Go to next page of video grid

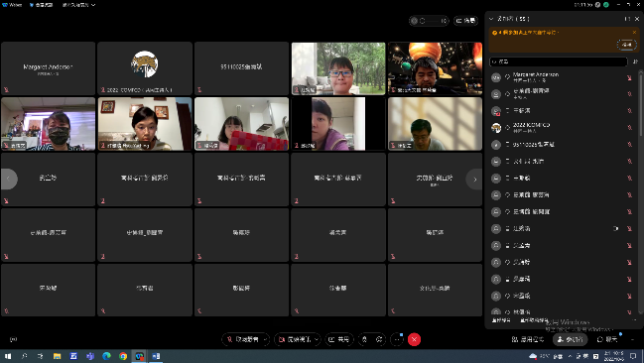(x=474, y=180)
